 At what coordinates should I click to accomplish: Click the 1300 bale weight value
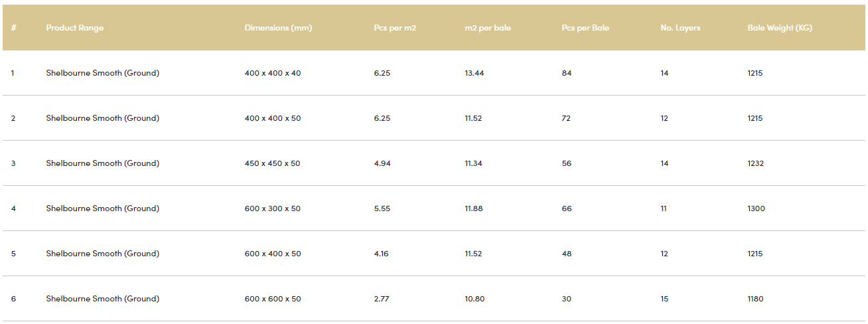(756, 208)
